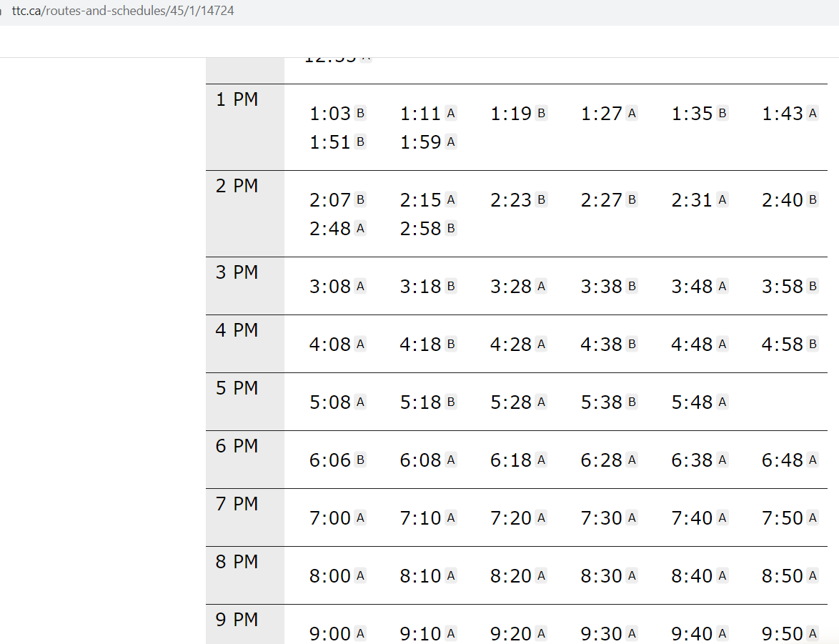Image resolution: width=839 pixels, height=644 pixels.
Task: Click the 2:15 departure time
Action: pos(420,200)
